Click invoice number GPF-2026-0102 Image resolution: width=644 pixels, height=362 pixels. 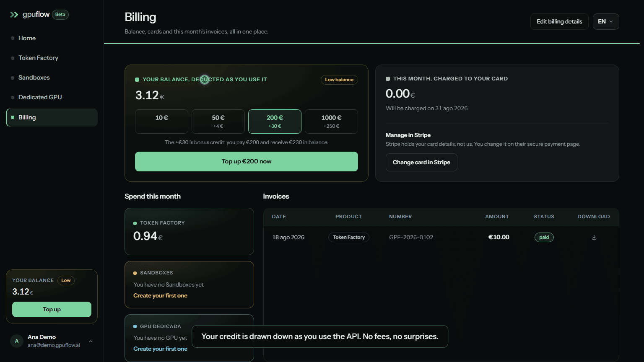(411, 237)
